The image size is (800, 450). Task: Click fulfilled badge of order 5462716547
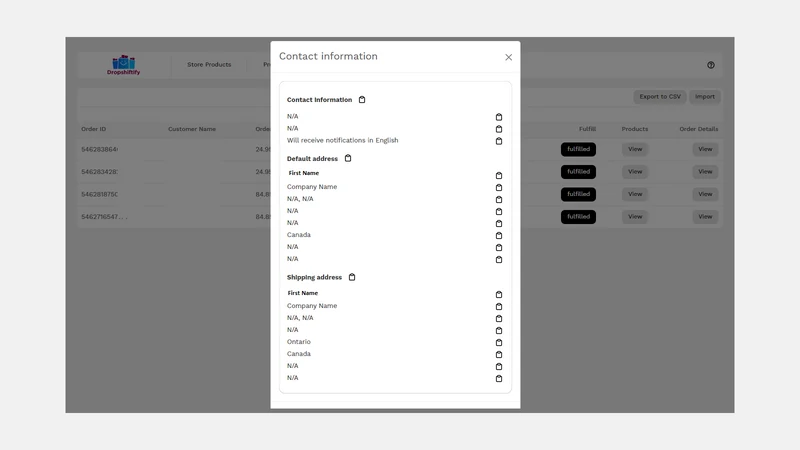coord(578,216)
